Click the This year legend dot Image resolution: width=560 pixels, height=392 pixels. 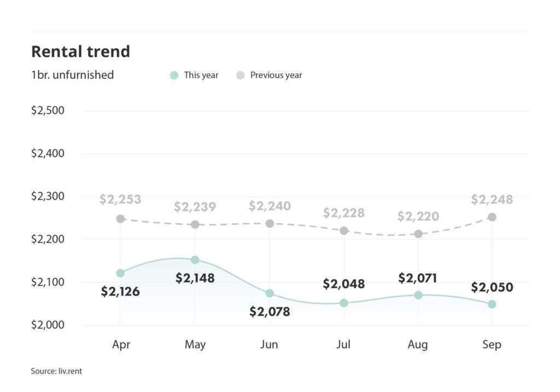click(x=174, y=75)
